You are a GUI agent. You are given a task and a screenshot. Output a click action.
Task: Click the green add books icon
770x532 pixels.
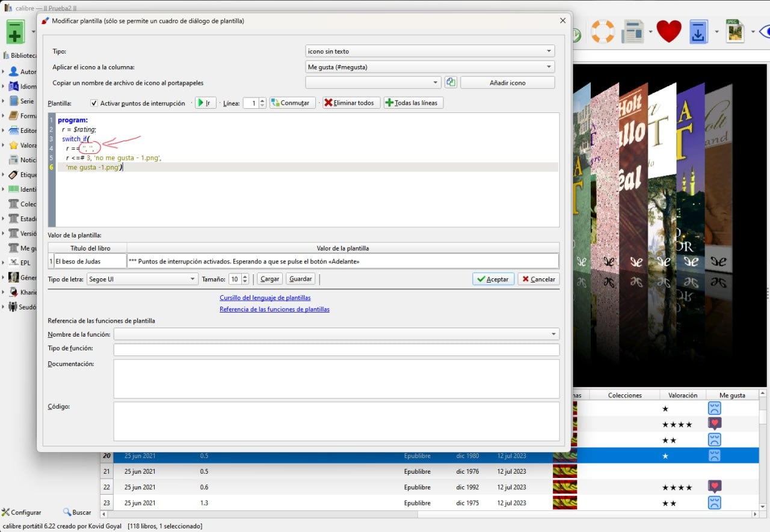(x=15, y=32)
